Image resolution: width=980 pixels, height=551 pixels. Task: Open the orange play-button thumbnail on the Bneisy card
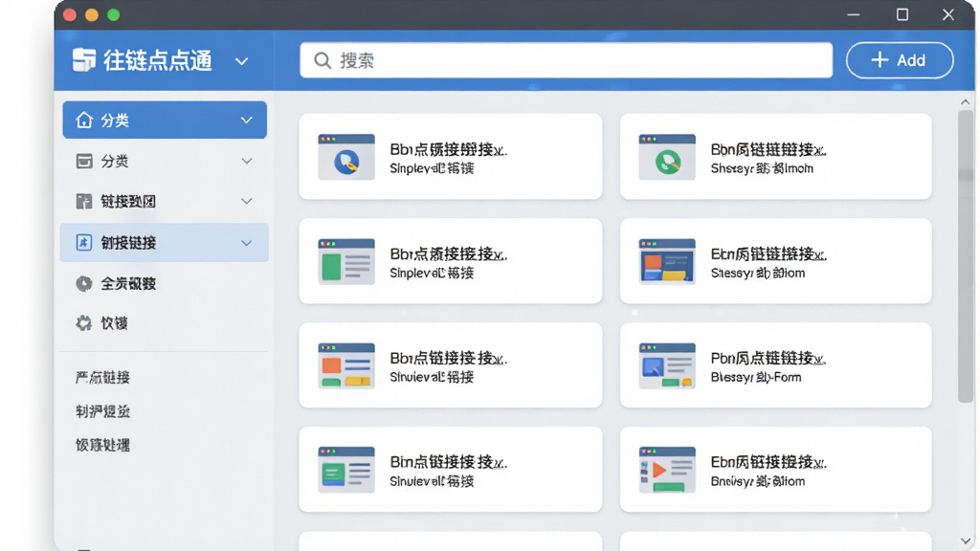[x=667, y=469]
